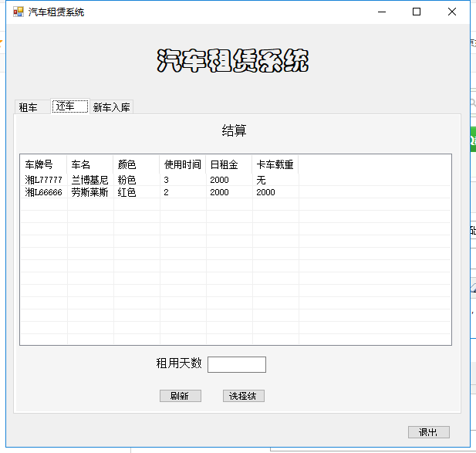
Task: Click the 车名 column header
Action: pos(89,164)
